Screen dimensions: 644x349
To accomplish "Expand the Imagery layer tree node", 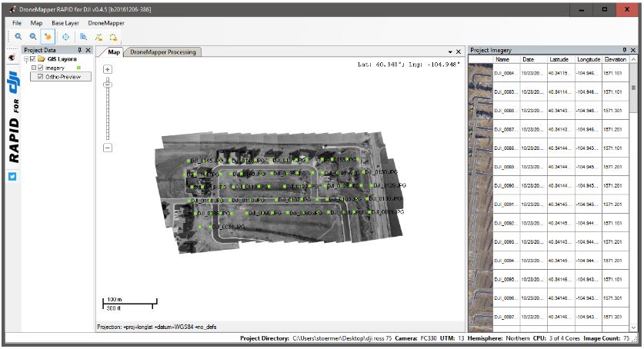I will [34, 68].
